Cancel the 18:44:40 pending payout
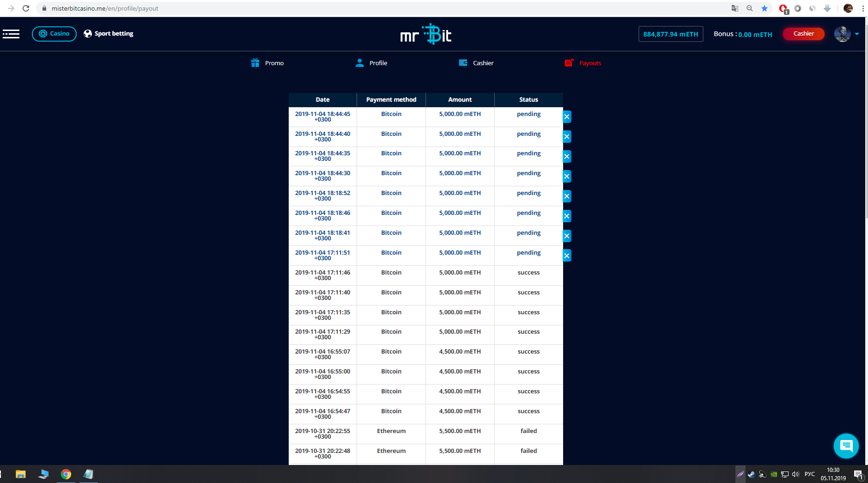The width and height of the screenshot is (868, 483). coord(567,137)
